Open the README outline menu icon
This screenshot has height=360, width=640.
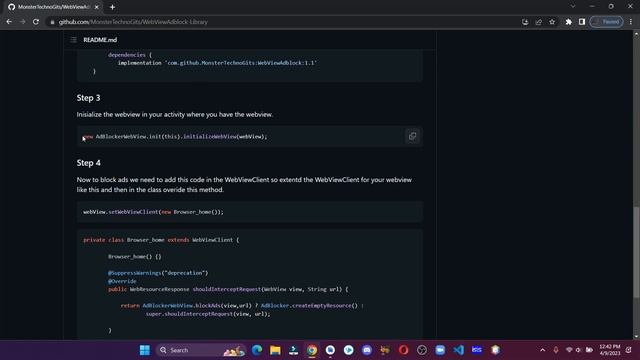pos(73,40)
